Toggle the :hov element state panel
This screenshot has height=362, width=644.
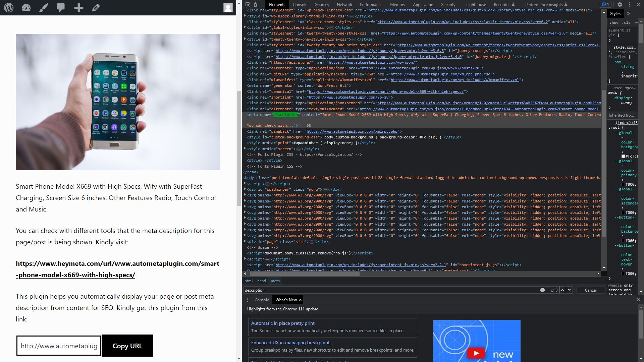point(614,22)
